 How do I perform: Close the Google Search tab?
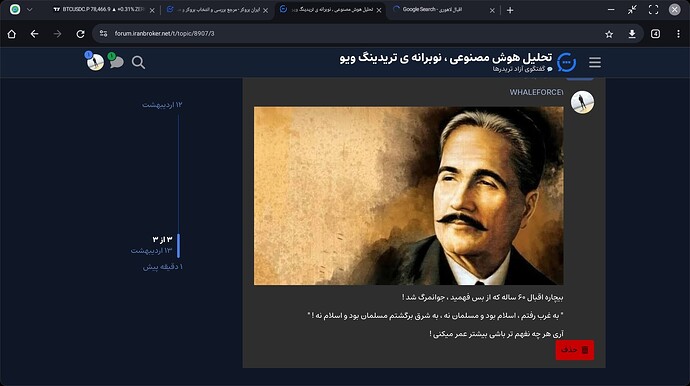[492, 10]
